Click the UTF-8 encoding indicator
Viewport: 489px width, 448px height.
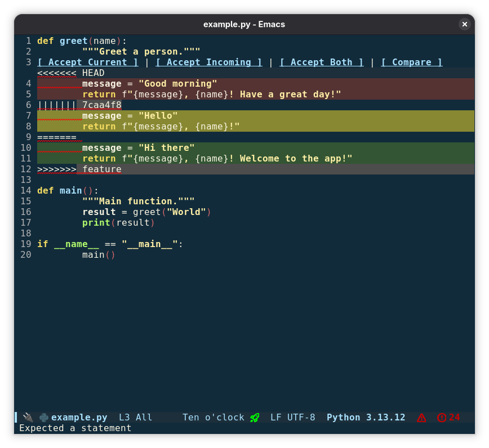point(301,418)
